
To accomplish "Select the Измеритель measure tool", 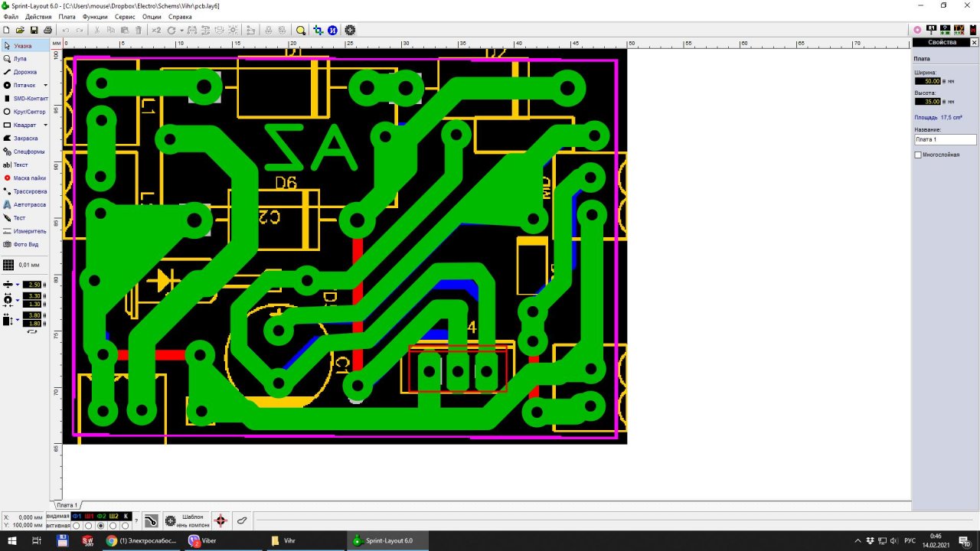I will coord(29,231).
